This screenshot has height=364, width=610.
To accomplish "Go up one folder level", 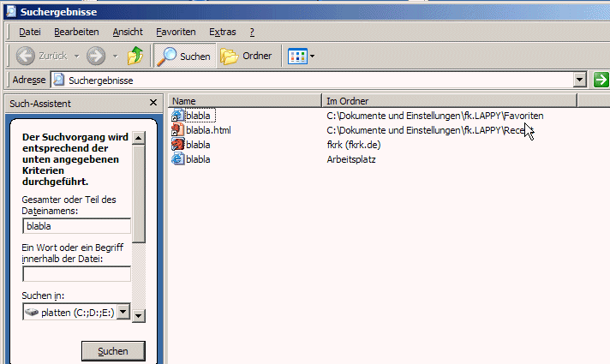I will coord(135,57).
